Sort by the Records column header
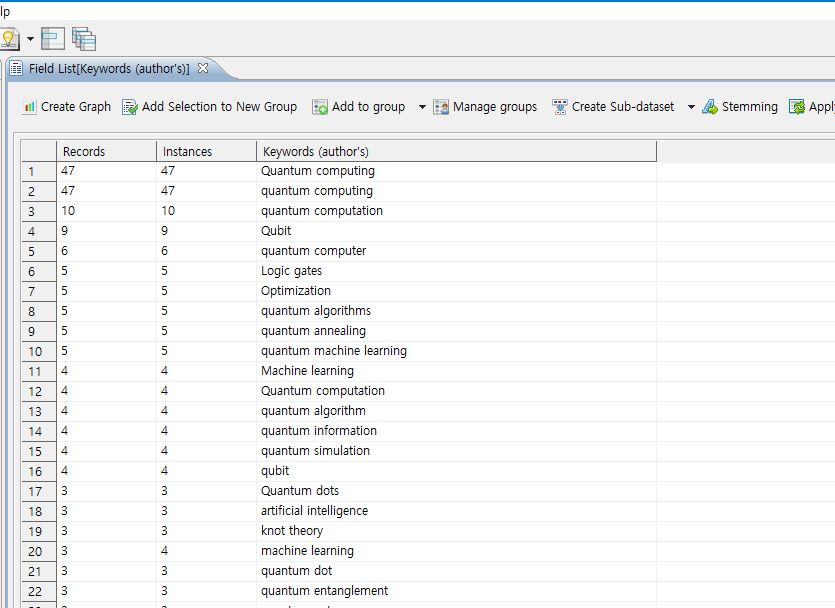 (106, 151)
